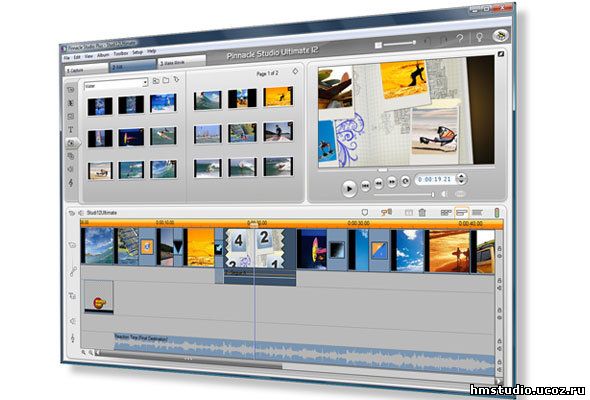This screenshot has width=590, height=400.
Task: Open the Sound Effects album section
Action: click(70, 169)
